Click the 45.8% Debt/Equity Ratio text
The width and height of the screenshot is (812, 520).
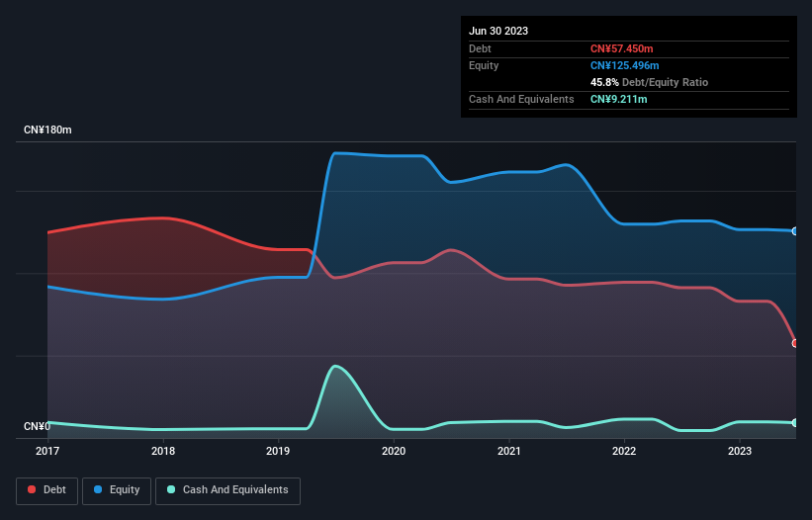(x=649, y=82)
